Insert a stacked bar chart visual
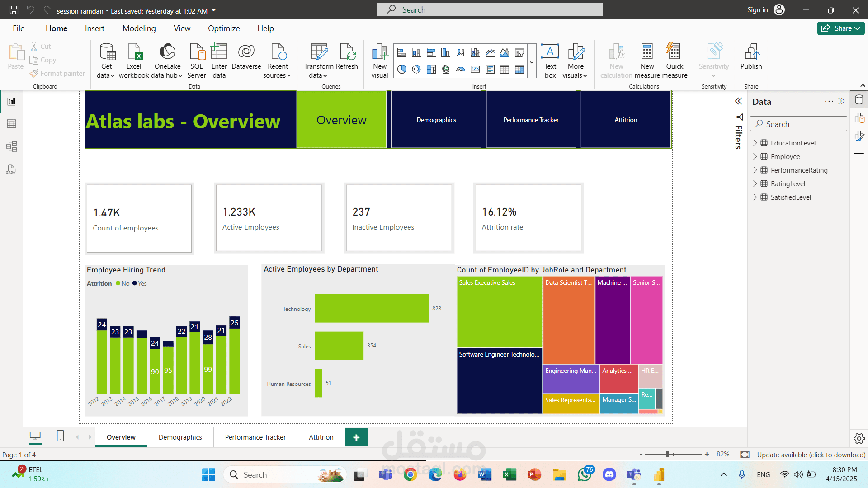This screenshot has height=488, width=868. (x=401, y=53)
